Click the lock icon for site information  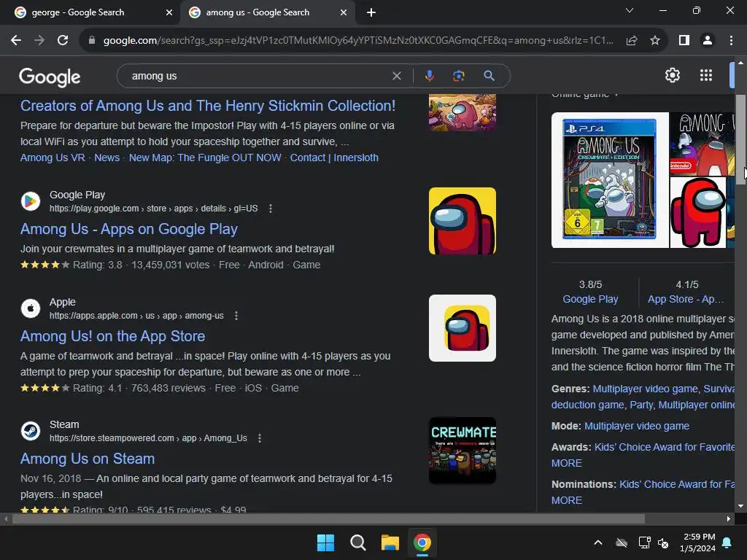coord(92,41)
